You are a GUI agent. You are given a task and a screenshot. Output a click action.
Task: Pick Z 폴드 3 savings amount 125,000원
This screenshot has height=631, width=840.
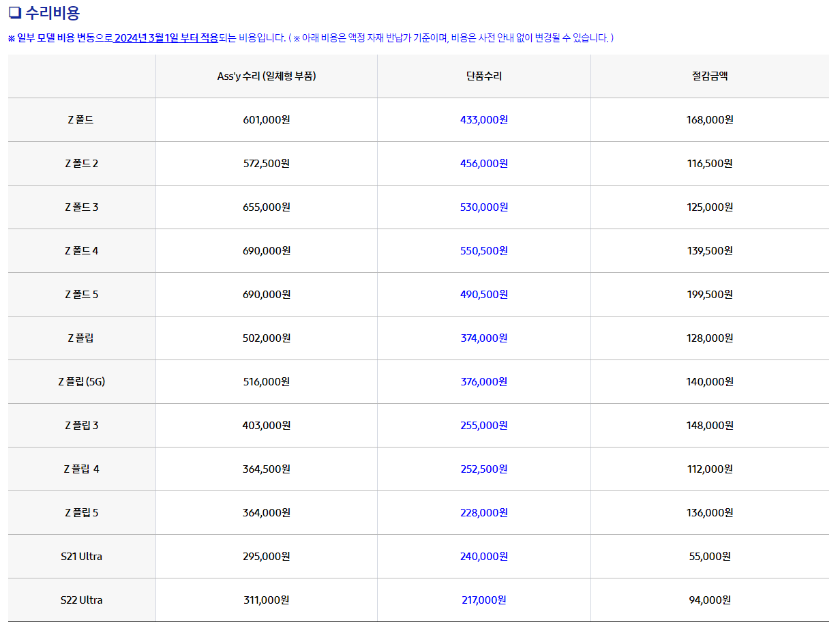710,207
